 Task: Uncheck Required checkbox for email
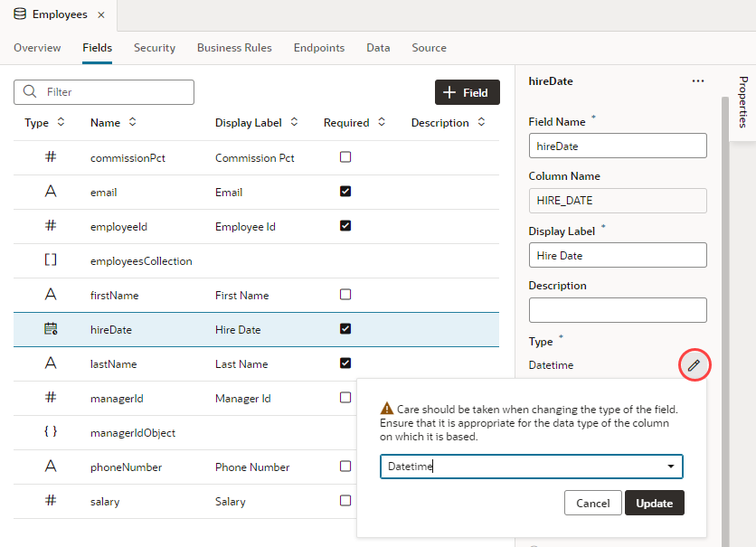click(345, 192)
